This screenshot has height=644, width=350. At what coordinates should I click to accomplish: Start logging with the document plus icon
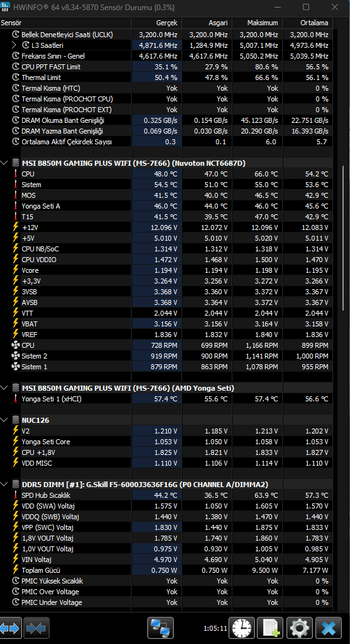[x=271, y=628]
